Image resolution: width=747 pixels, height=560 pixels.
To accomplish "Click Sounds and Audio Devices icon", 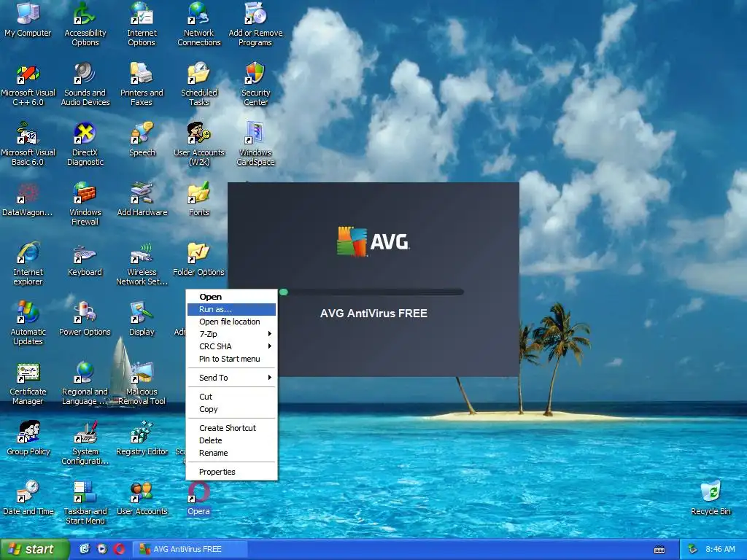I will pos(85,85).
